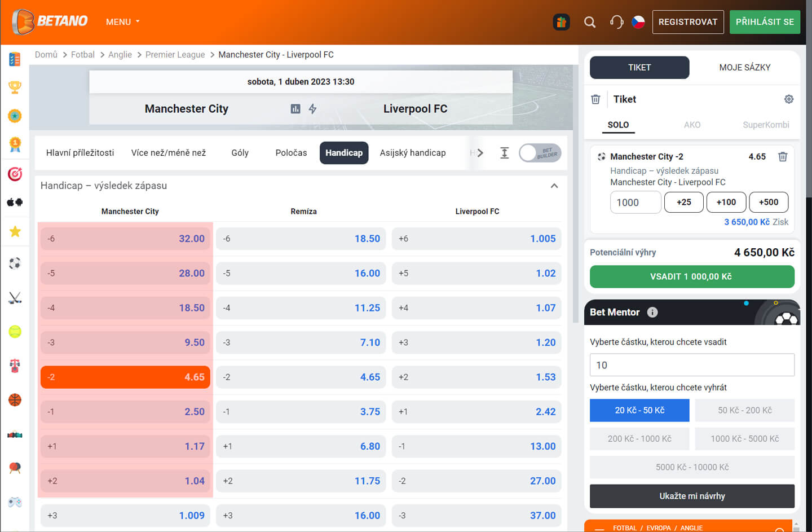The width and height of the screenshot is (812, 532).
Task: Select the basketball sidebar icon
Action: (x=15, y=400)
